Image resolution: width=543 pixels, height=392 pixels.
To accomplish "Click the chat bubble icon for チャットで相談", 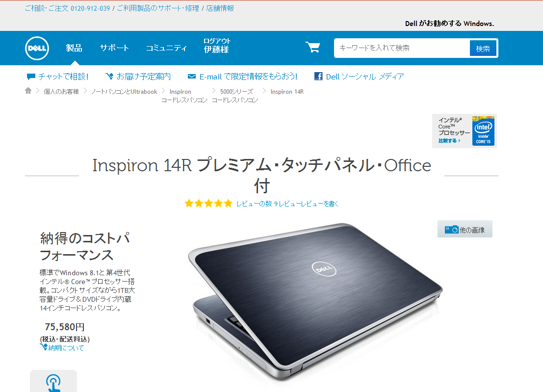I will pyautogui.click(x=31, y=77).
